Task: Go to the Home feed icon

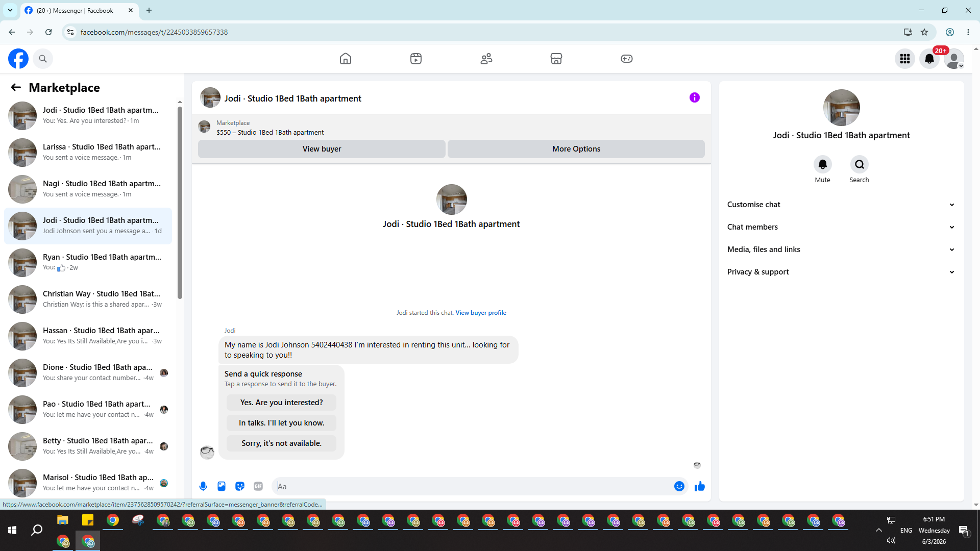Action: pyautogui.click(x=346, y=59)
